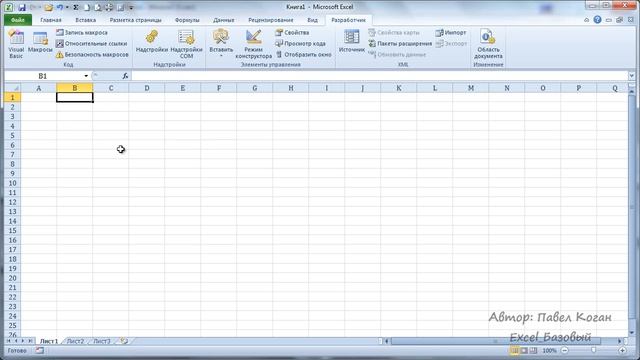Click the 100% zoom level
The height and width of the screenshot is (360, 640).
click(549, 351)
